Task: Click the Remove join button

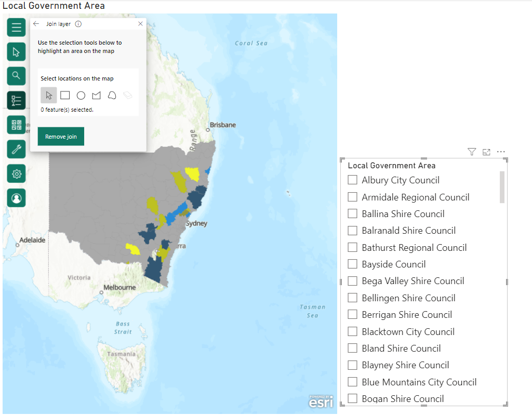Action: [x=61, y=136]
